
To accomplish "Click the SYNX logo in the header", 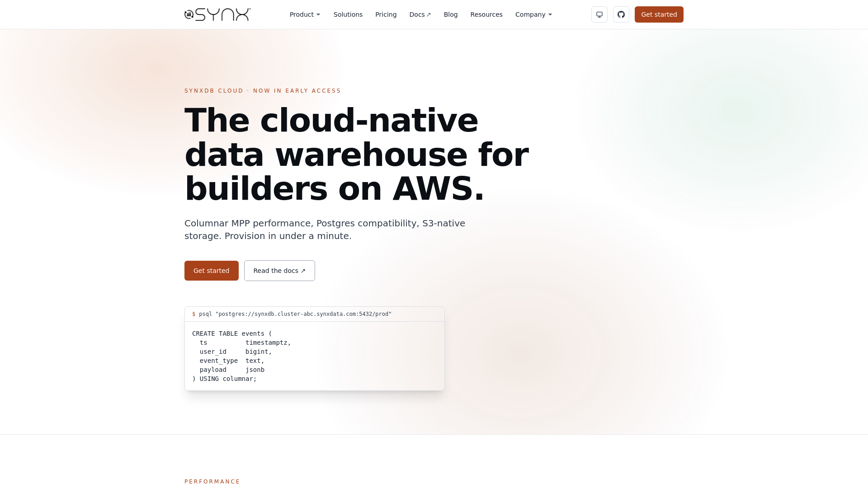I will click(217, 14).
